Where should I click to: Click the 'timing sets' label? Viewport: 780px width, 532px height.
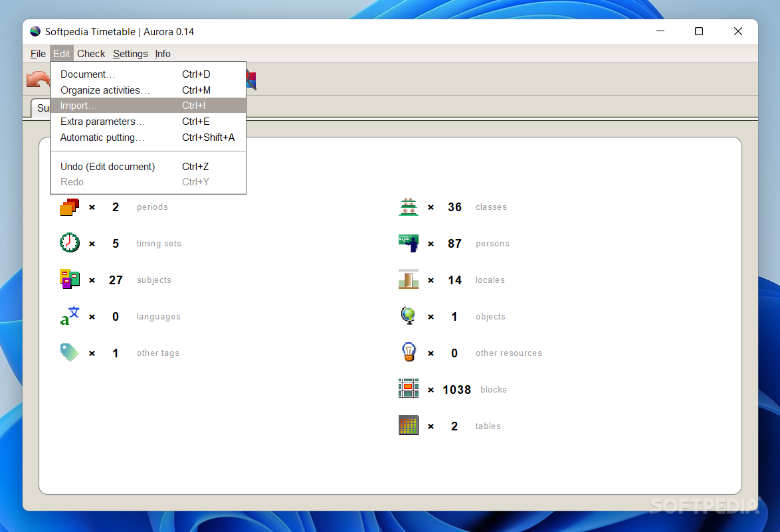pos(159,244)
